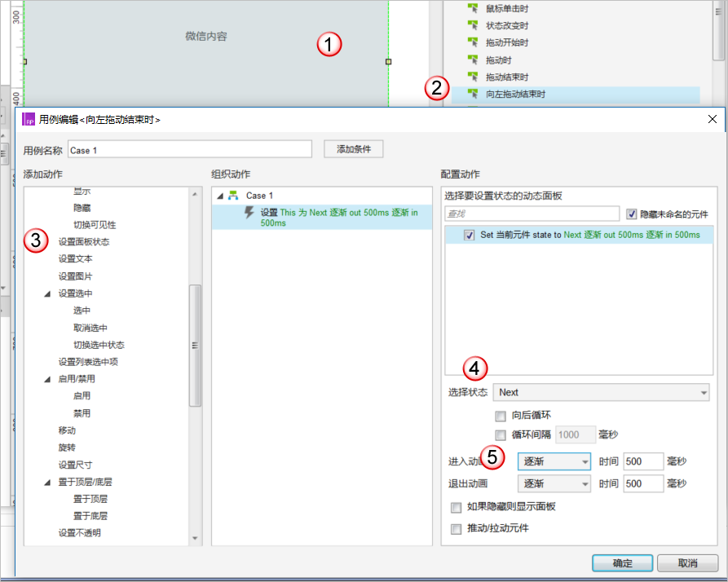
Task: Click the 退出动画 时间 field showing 500
Action: pos(643,483)
